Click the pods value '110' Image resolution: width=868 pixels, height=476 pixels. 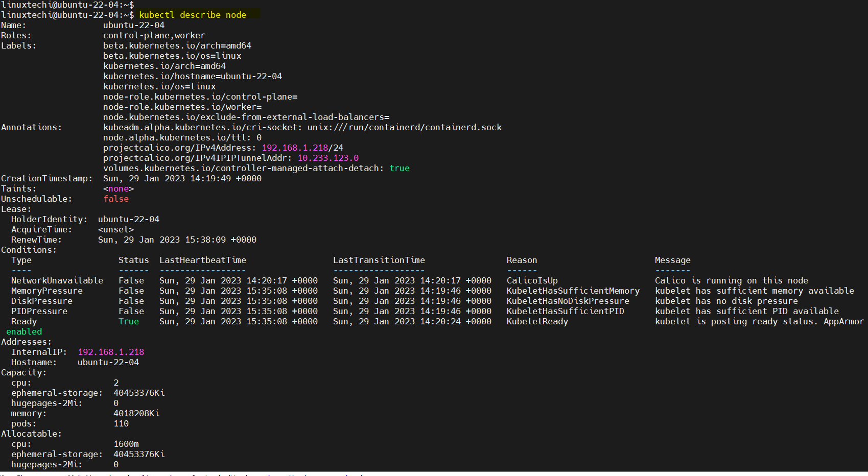(121, 423)
